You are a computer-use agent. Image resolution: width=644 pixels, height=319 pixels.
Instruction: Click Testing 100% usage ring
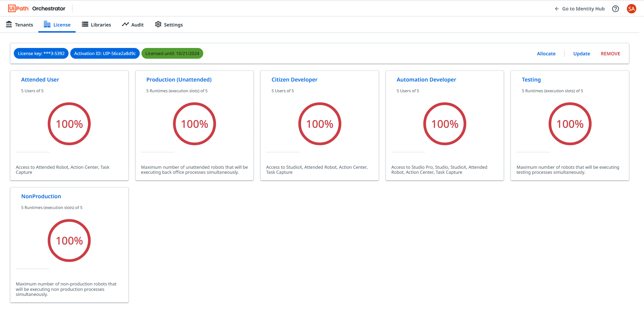pyautogui.click(x=570, y=124)
